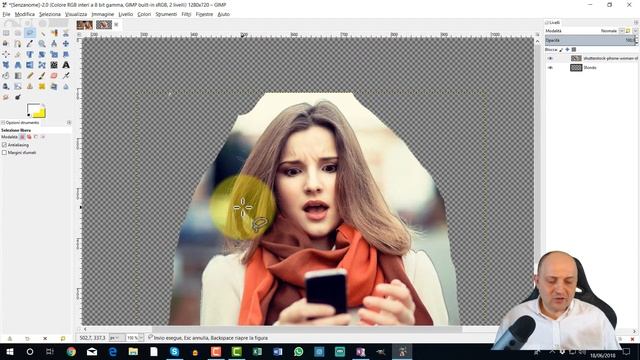The width and height of the screenshot is (640, 360).
Task: Open the Livelli panel configuration menu
Action: [636, 22]
